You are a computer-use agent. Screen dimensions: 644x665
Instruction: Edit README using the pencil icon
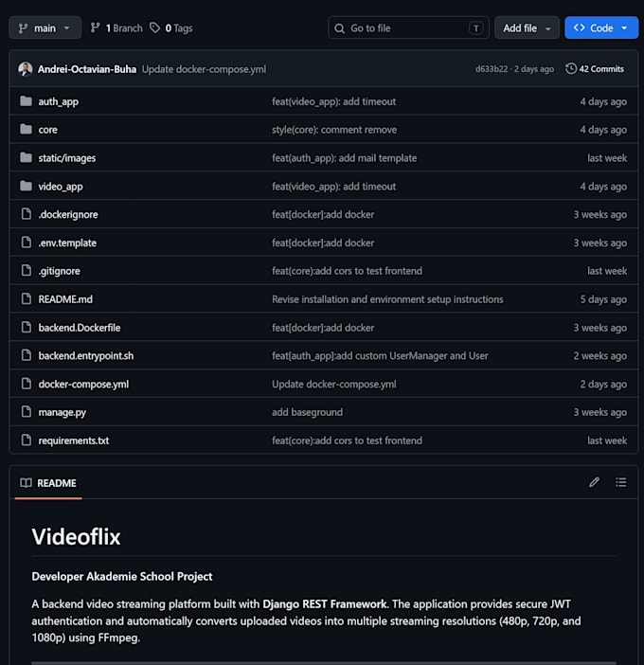[x=594, y=482]
